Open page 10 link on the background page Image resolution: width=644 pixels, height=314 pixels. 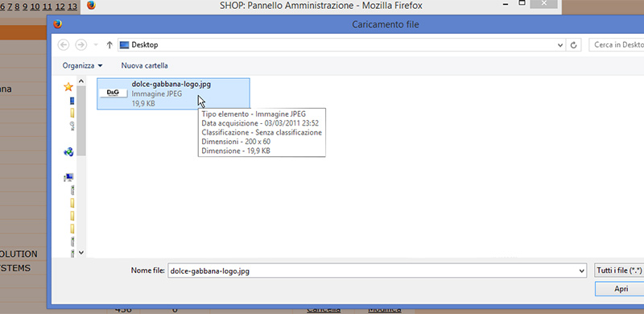(35, 6)
